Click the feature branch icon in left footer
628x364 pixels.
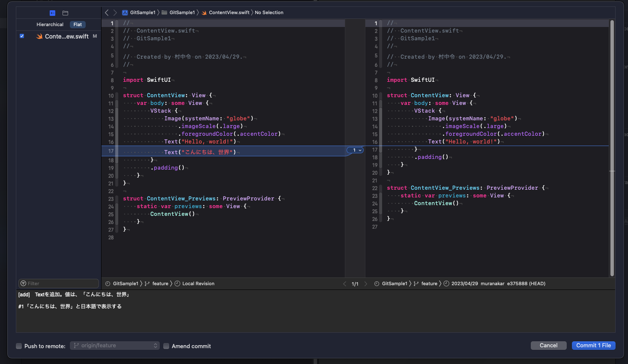[x=148, y=283]
